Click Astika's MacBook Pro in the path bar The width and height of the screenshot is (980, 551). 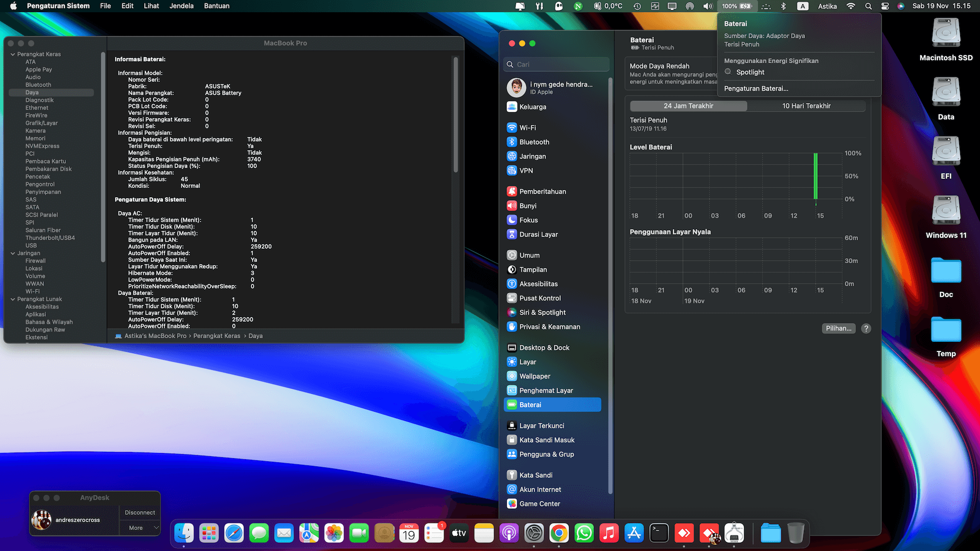click(155, 336)
